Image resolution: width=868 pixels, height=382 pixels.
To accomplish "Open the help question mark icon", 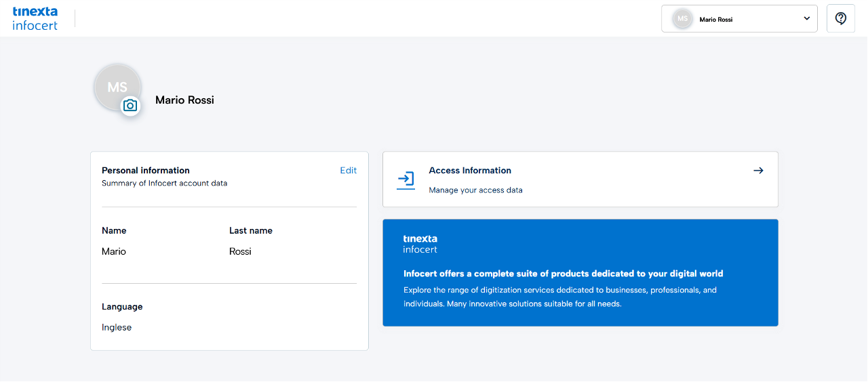I will coord(841,18).
